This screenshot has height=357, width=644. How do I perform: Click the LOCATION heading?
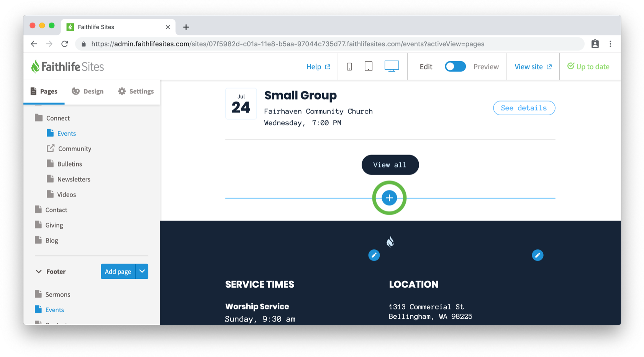click(414, 284)
